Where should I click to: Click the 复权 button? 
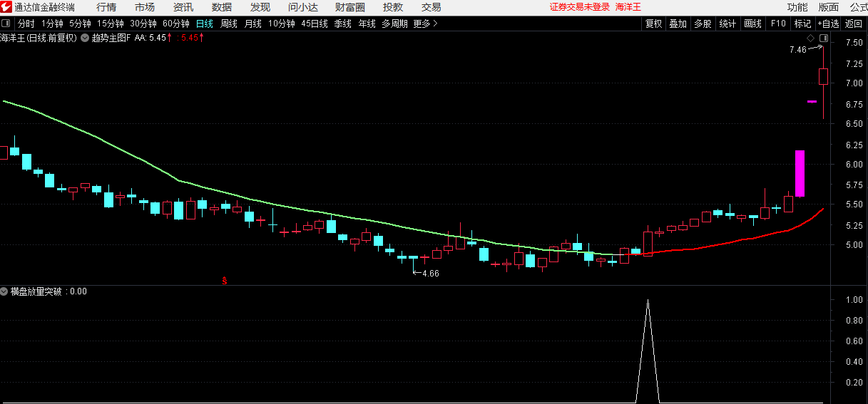click(654, 24)
